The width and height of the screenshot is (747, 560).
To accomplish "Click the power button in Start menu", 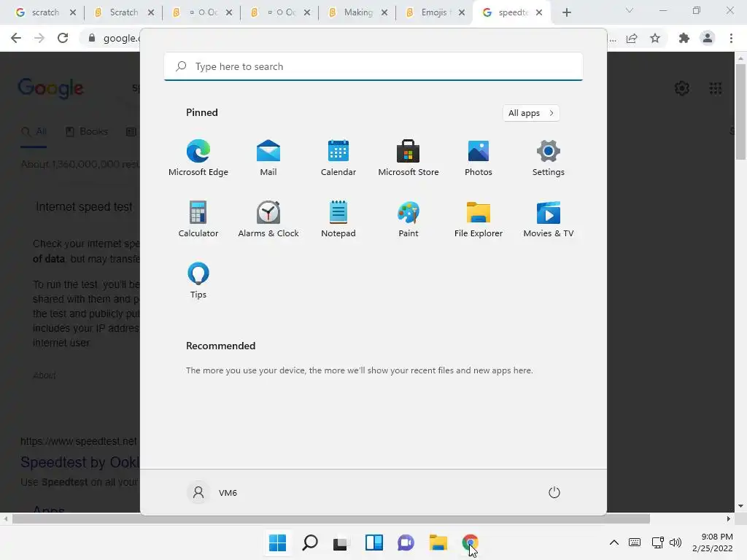I will (554, 492).
